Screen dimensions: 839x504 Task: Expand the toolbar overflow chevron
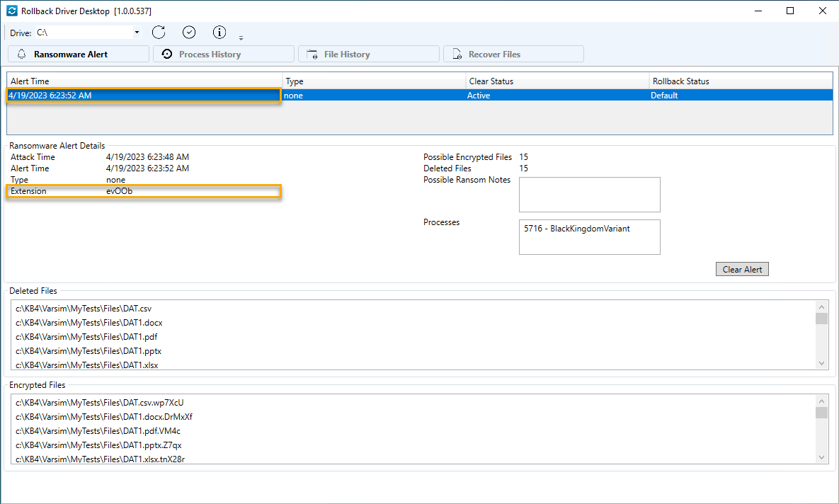pos(241,37)
